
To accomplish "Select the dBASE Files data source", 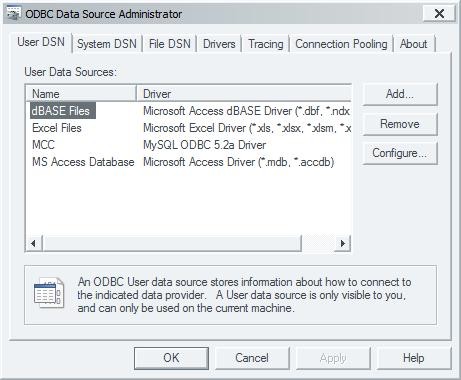I will (x=63, y=111).
